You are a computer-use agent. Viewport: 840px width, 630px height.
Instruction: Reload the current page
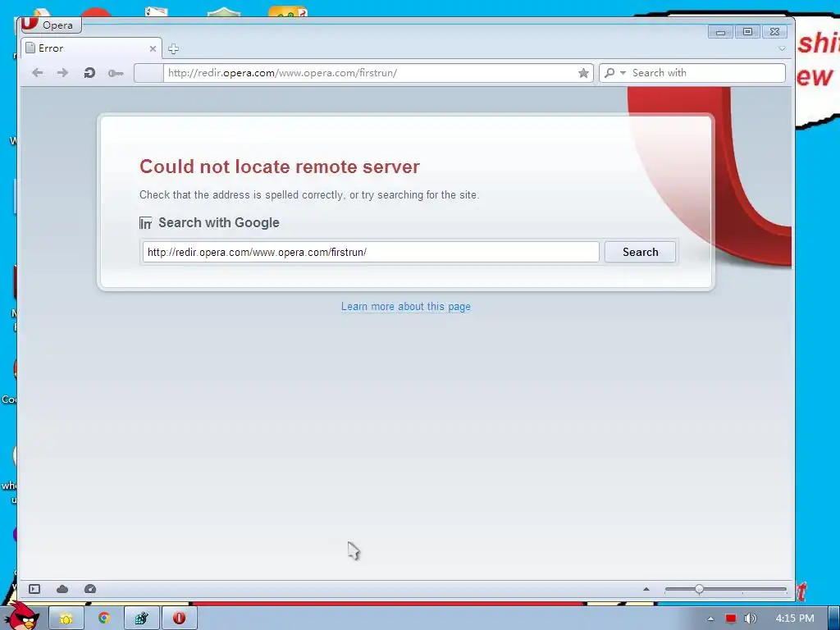point(89,73)
